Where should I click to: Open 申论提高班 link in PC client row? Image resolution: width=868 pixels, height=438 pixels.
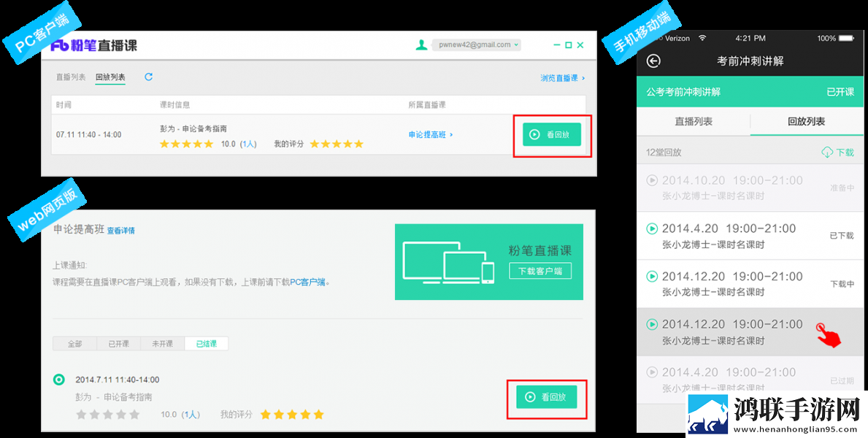(x=431, y=134)
